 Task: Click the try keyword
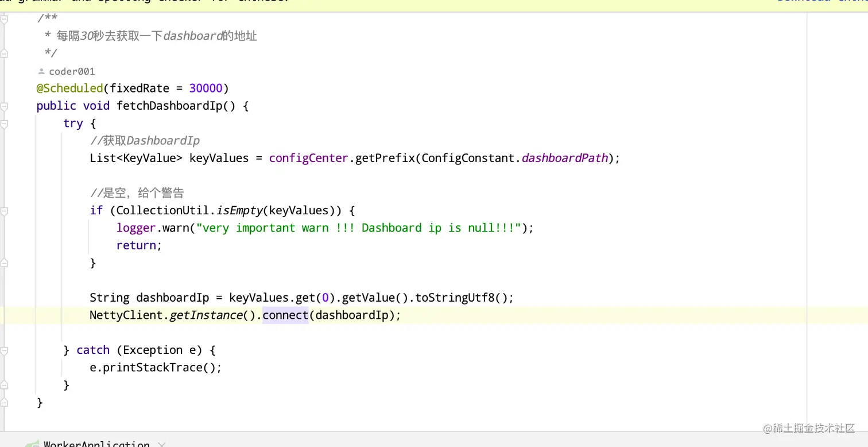pos(73,124)
